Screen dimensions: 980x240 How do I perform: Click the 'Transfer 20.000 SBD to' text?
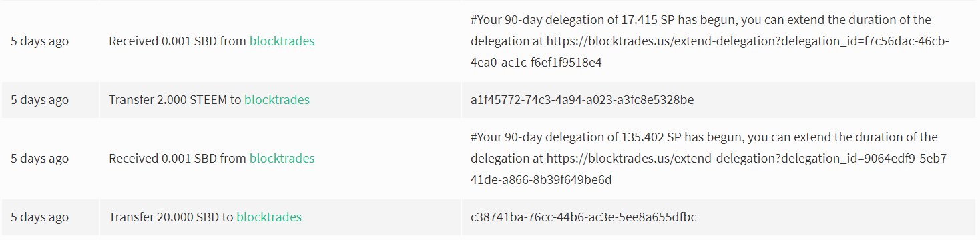coord(171,217)
